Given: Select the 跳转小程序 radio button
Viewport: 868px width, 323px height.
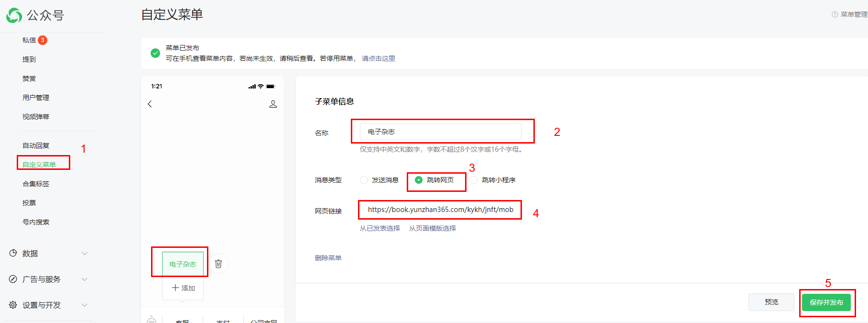Looking at the screenshot, I should tap(474, 180).
